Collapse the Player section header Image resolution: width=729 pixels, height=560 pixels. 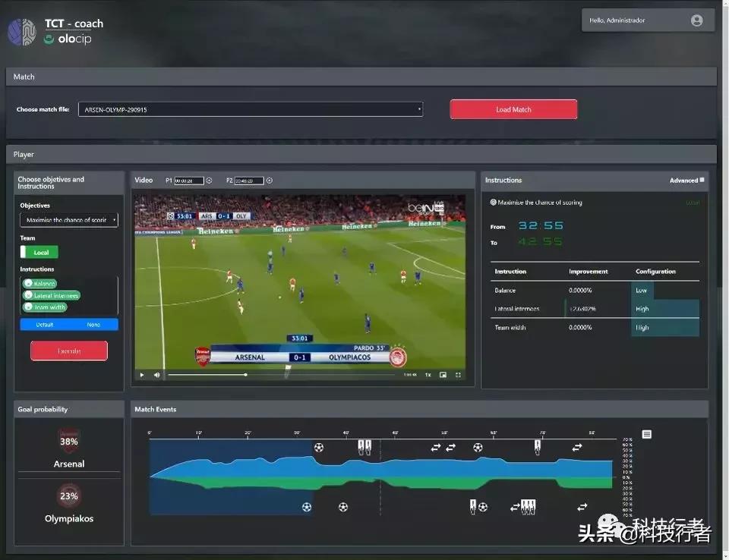pyautogui.click(x=361, y=154)
